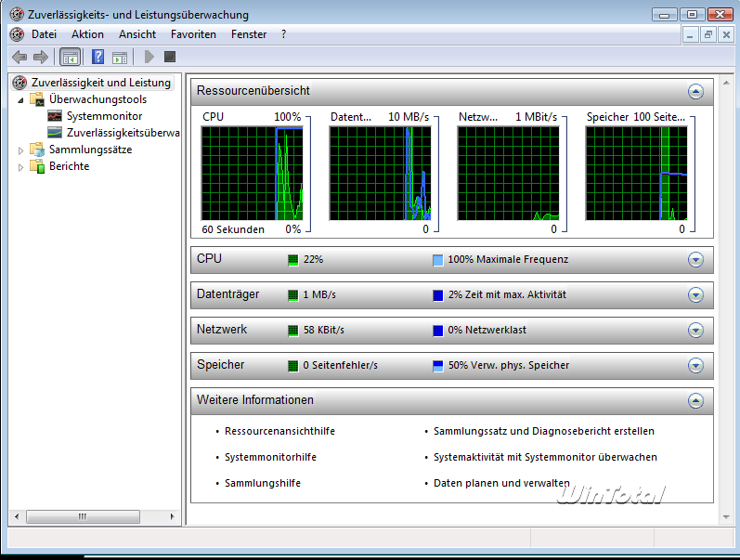Collapse the Überwachungstools tree node
This screenshot has height=560, width=740.
click(x=21, y=99)
